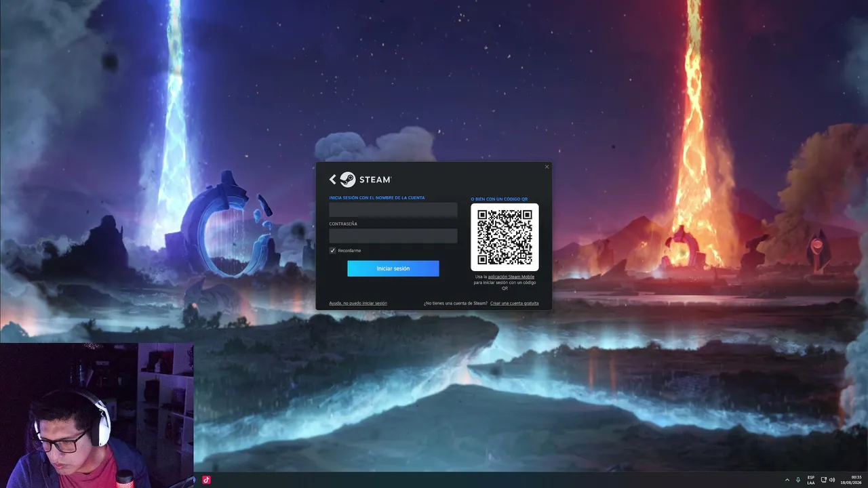Go back using the Steam dialog arrow
Screen dimensions: 868x488
click(x=332, y=180)
